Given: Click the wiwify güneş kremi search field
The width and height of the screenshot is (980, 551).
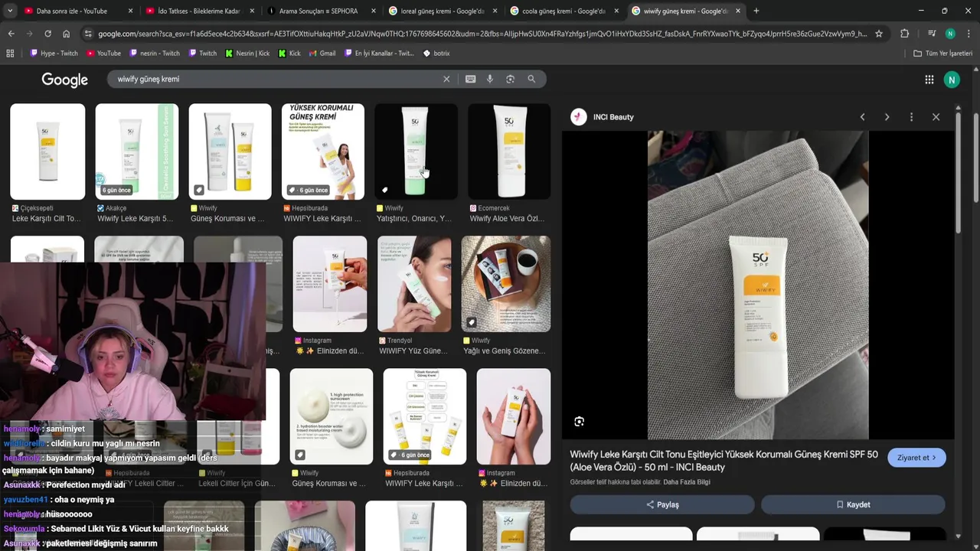Looking at the screenshot, I should coord(276,79).
